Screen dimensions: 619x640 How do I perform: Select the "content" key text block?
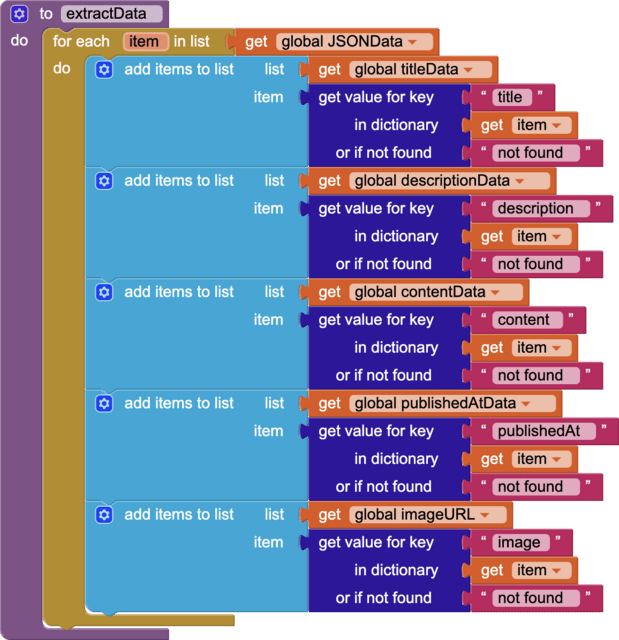[523, 320]
